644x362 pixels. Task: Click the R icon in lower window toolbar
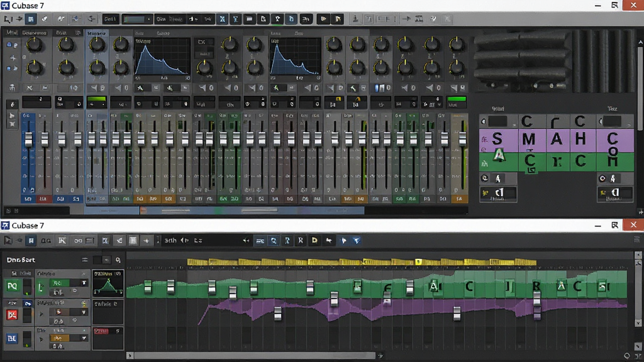point(301,241)
